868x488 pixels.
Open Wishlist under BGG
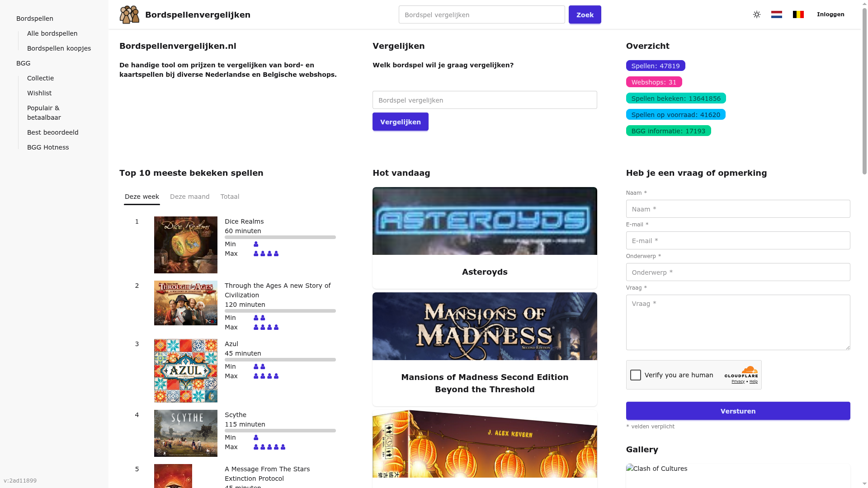tap(39, 93)
